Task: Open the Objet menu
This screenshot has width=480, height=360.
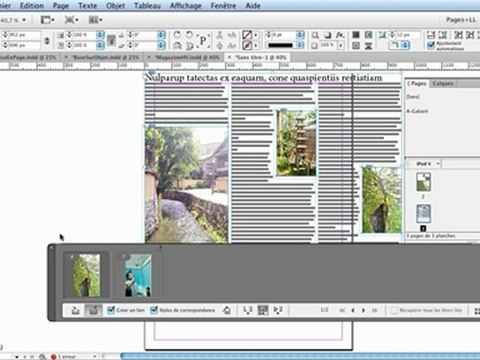Action: coord(115,6)
